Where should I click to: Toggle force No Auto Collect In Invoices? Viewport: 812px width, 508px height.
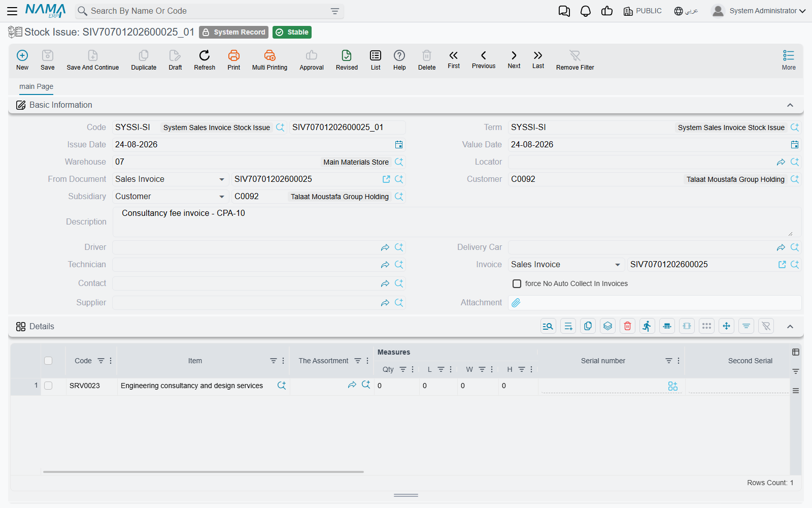coord(517,284)
